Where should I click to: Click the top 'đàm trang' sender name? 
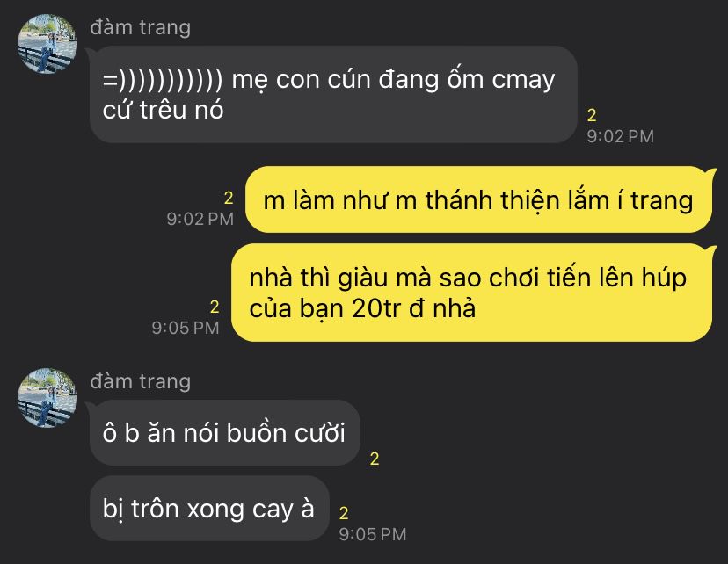140,27
